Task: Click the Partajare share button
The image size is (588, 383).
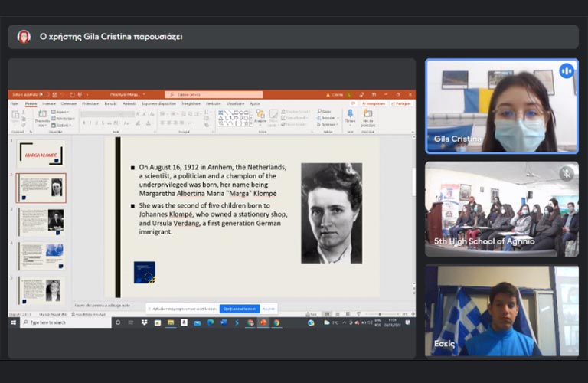Action: coord(402,103)
